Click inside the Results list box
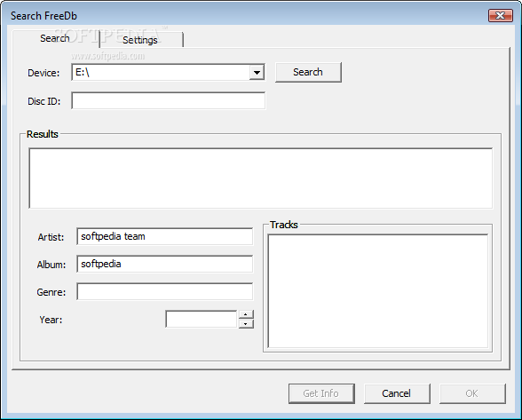The image size is (522, 420). tap(261, 178)
